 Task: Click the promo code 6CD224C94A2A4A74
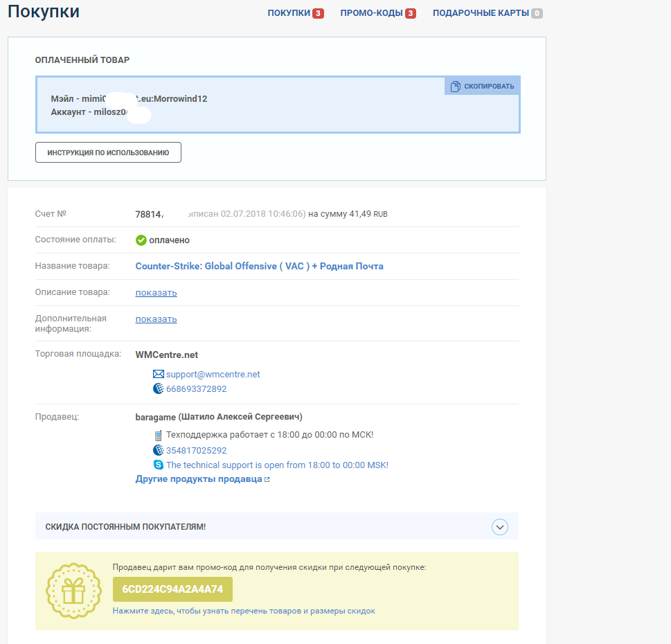tap(172, 589)
